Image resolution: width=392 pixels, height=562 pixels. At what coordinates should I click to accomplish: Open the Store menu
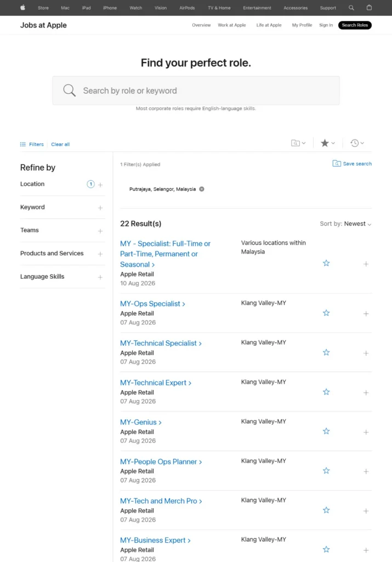43,8
